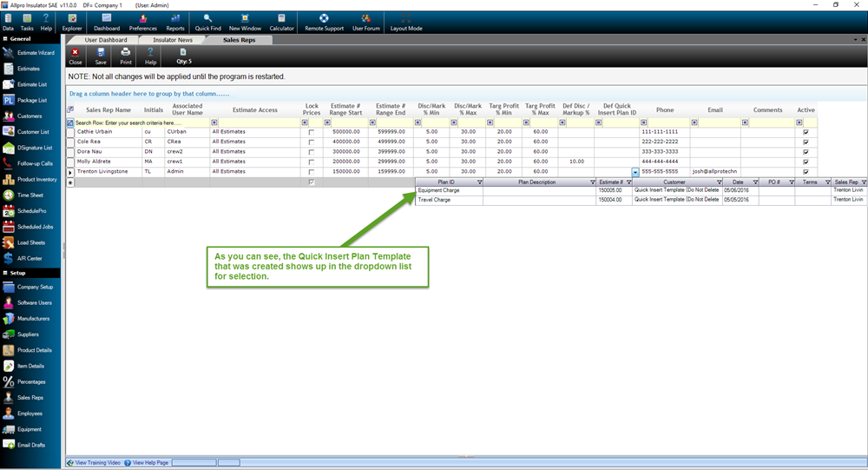Open the Estimate # column filter in dropdown list
The width and height of the screenshot is (868, 470).
coord(628,182)
